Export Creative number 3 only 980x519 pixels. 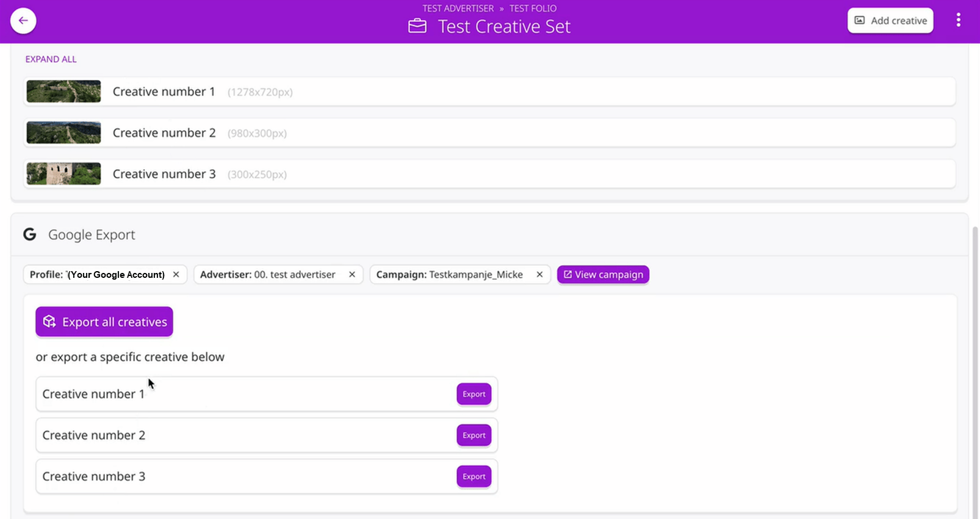474,477
